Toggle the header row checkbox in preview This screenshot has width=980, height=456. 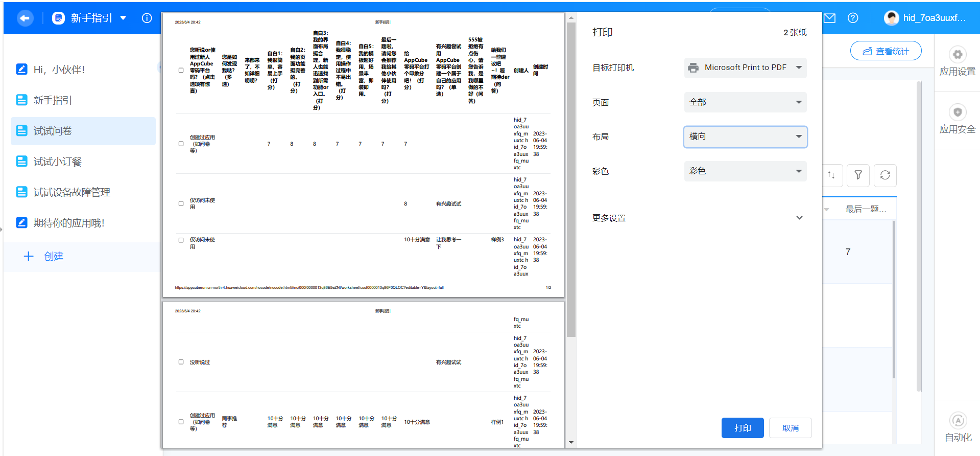(x=181, y=71)
